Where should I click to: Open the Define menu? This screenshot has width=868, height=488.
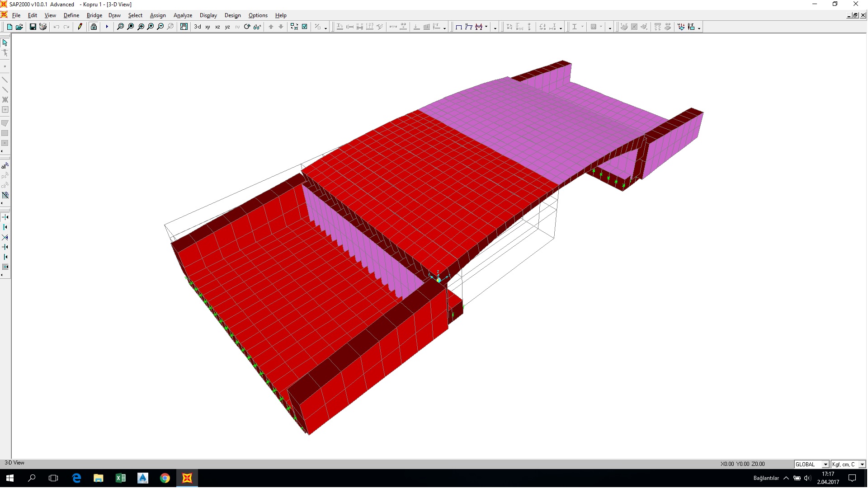(x=71, y=15)
